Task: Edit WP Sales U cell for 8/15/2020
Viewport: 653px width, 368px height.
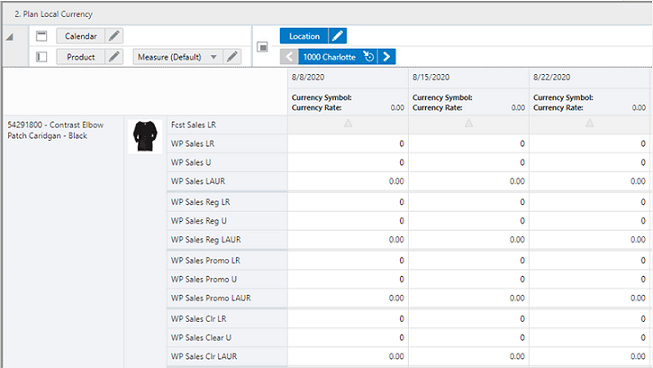Action: [x=469, y=162]
